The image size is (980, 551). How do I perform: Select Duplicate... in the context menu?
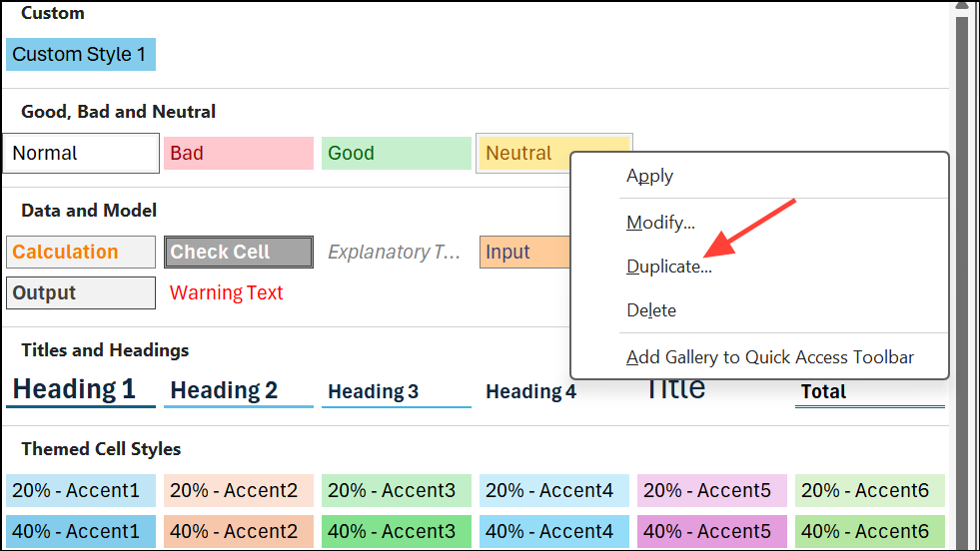pyautogui.click(x=668, y=267)
